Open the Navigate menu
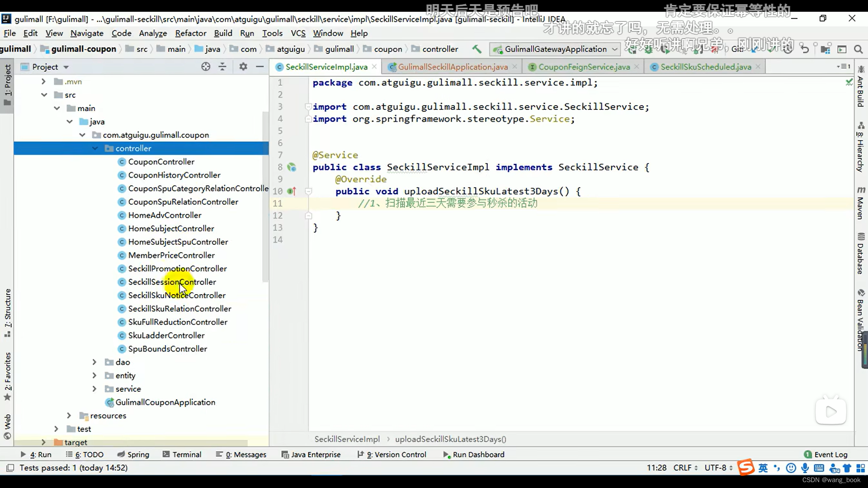Screen dimensions: 868x488 [87, 33]
